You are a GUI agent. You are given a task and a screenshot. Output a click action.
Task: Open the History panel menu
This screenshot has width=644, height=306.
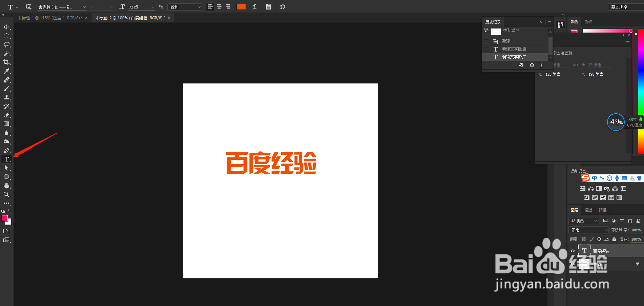point(549,22)
